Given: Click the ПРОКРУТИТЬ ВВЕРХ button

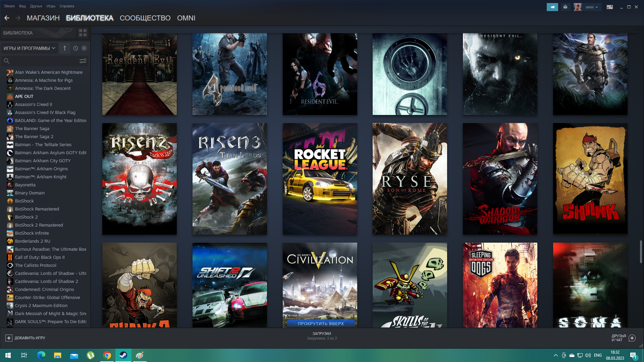Looking at the screenshot, I should (321, 323).
